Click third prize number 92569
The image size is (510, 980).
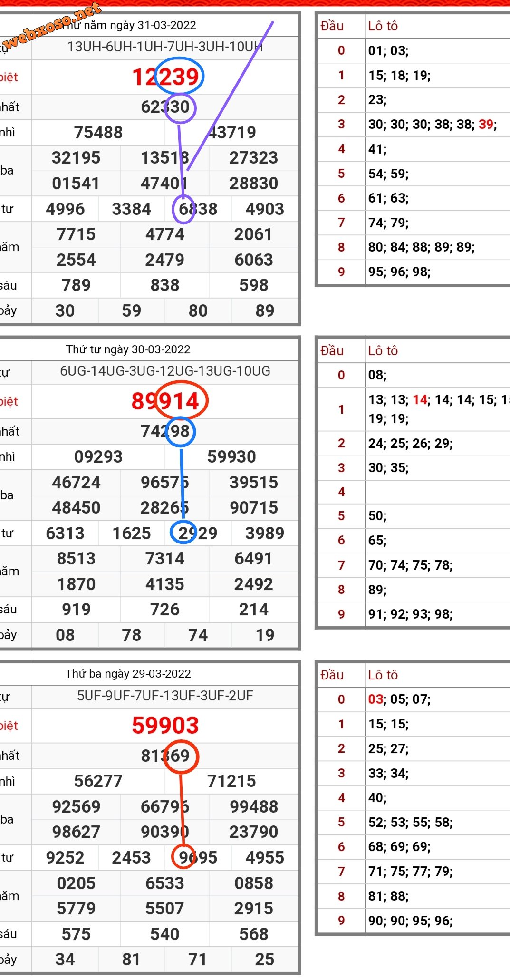(76, 806)
